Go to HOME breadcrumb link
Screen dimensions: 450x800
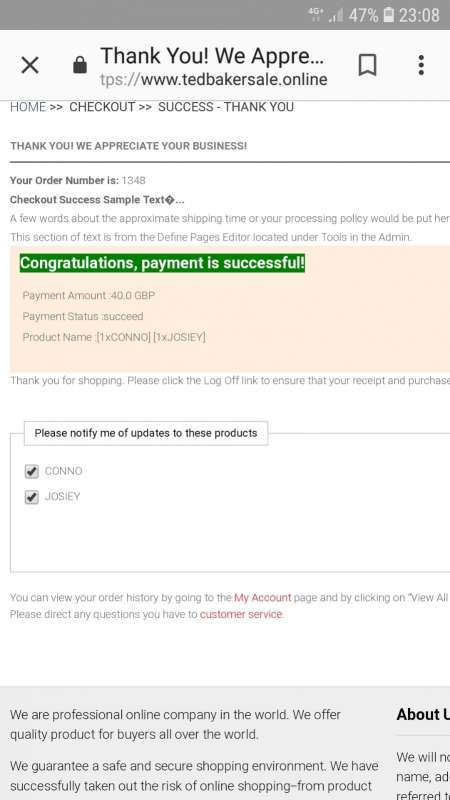pos(28,107)
